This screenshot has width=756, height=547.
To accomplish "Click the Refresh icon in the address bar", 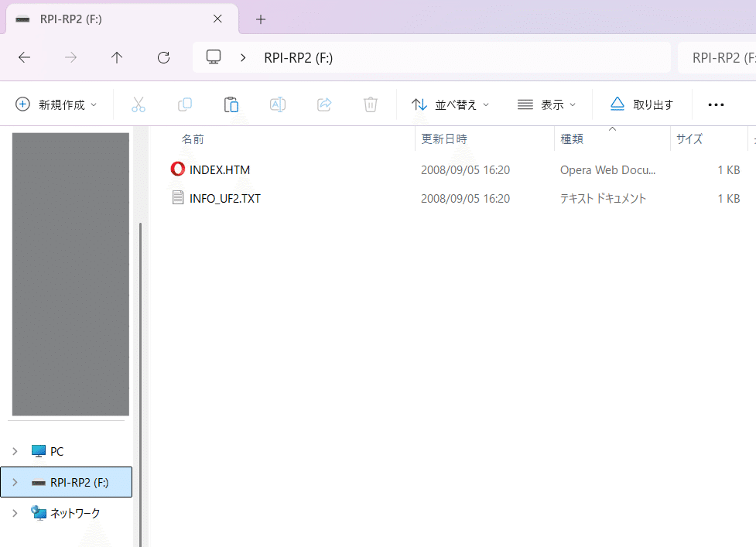I will (x=162, y=56).
